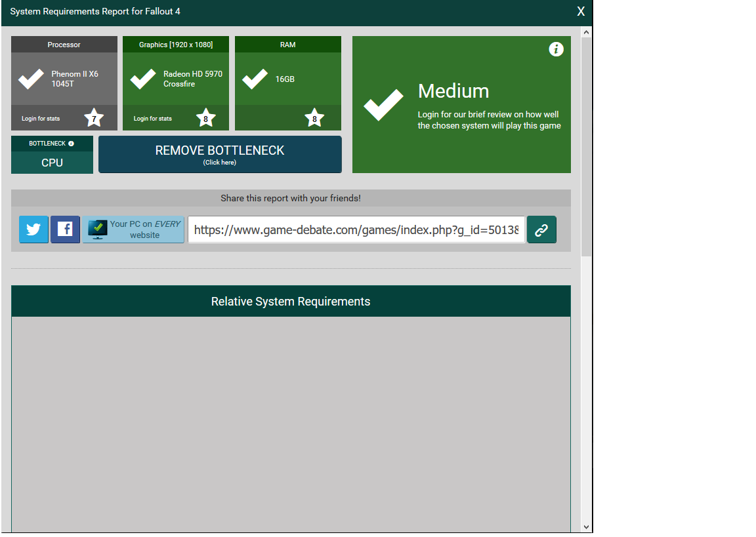
Task: Click the RAM rating star showing 8
Action: tap(314, 118)
